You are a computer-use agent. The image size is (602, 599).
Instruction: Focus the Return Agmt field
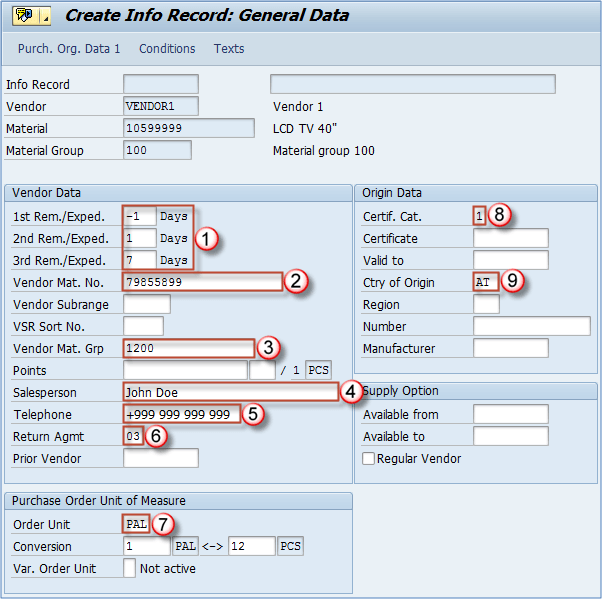[133, 436]
